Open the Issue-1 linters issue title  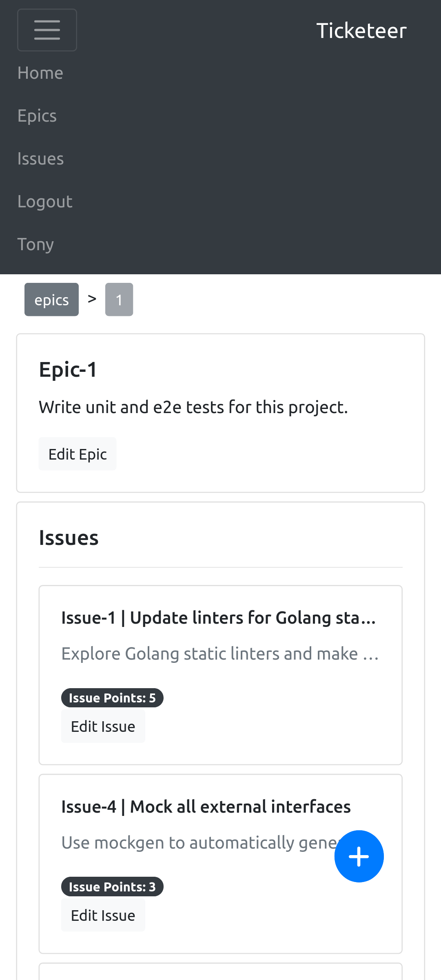click(219, 617)
